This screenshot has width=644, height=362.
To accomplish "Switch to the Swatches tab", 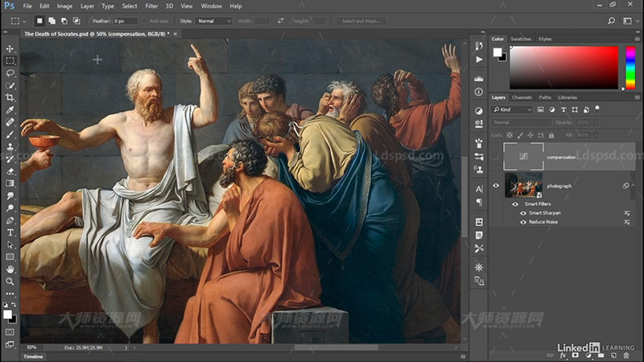I will 521,39.
